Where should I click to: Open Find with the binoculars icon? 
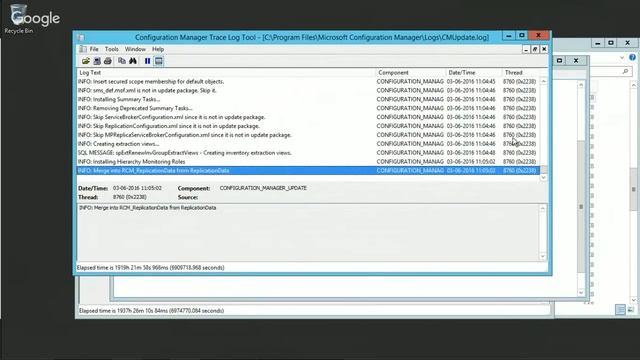[133, 61]
